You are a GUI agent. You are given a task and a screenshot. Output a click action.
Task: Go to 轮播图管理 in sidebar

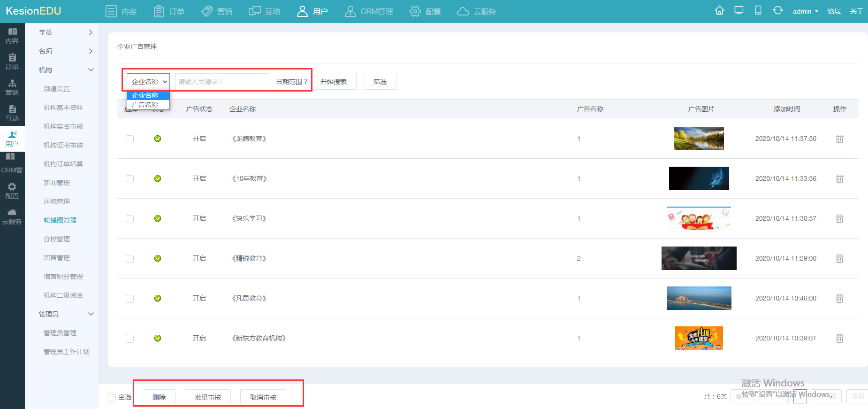(x=60, y=220)
